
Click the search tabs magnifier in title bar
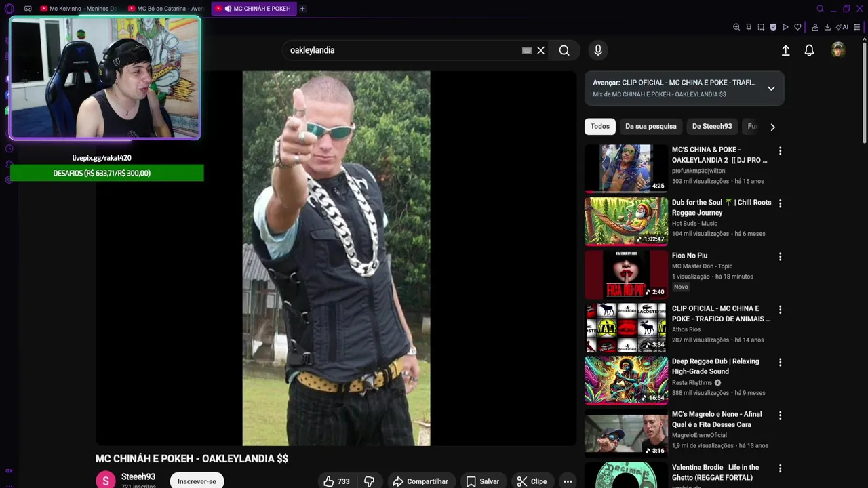tap(820, 9)
